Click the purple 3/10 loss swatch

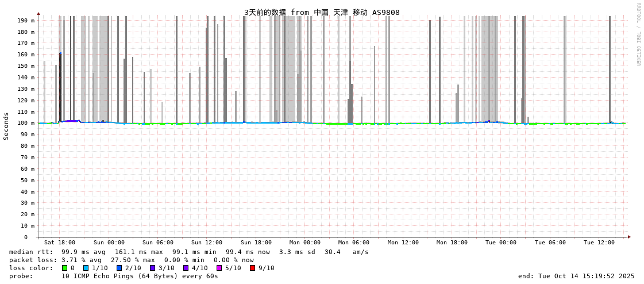pos(153,268)
